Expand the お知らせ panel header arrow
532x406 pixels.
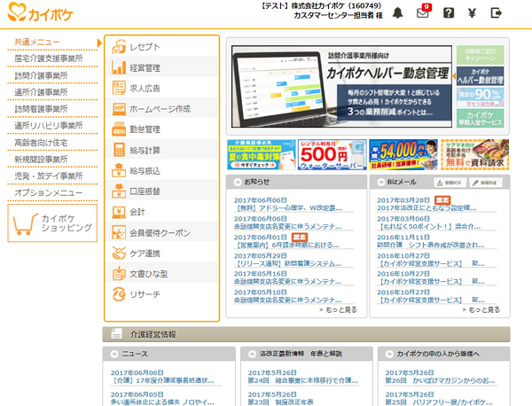tap(237, 182)
